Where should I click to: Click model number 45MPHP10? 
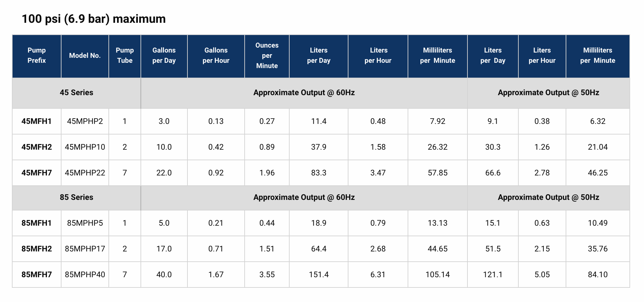tap(85, 147)
